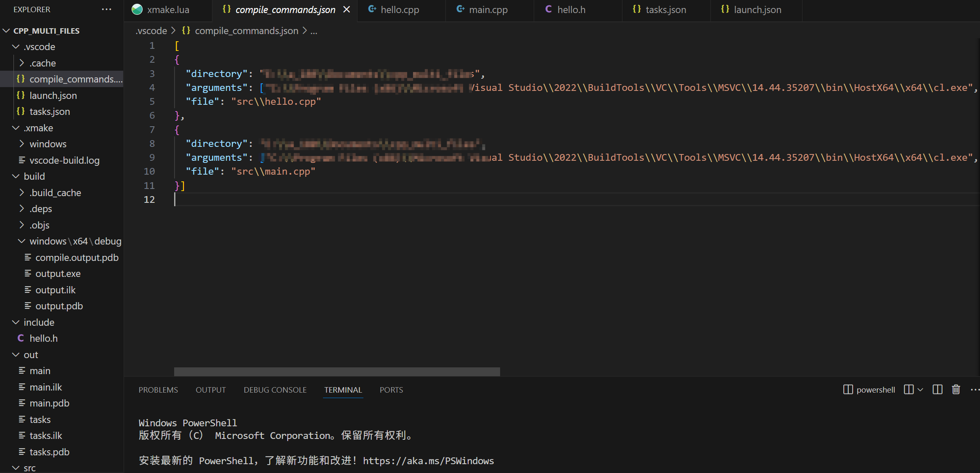980x473 pixels.
Task: Split the terminal
Action: point(937,389)
